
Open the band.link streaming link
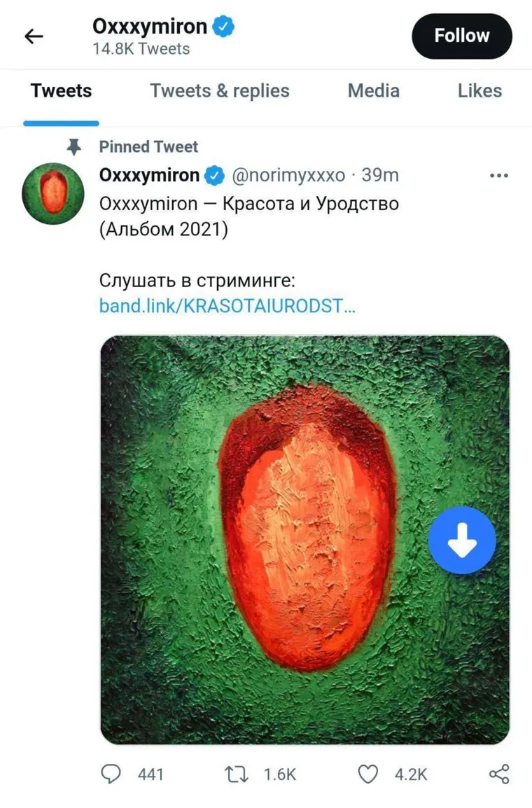[227, 306]
